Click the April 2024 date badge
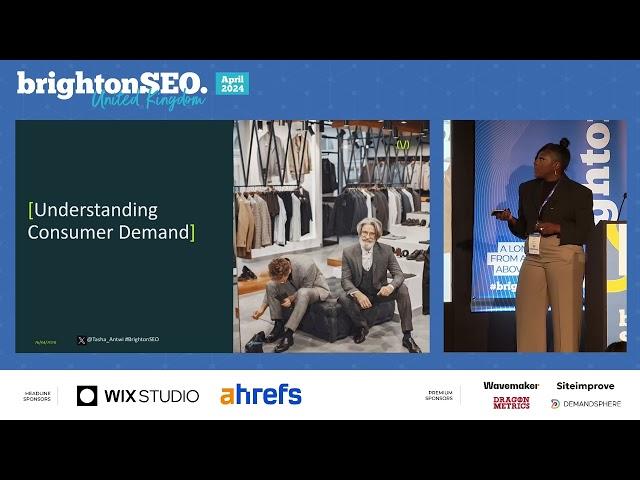 click(x=232, y=84)
